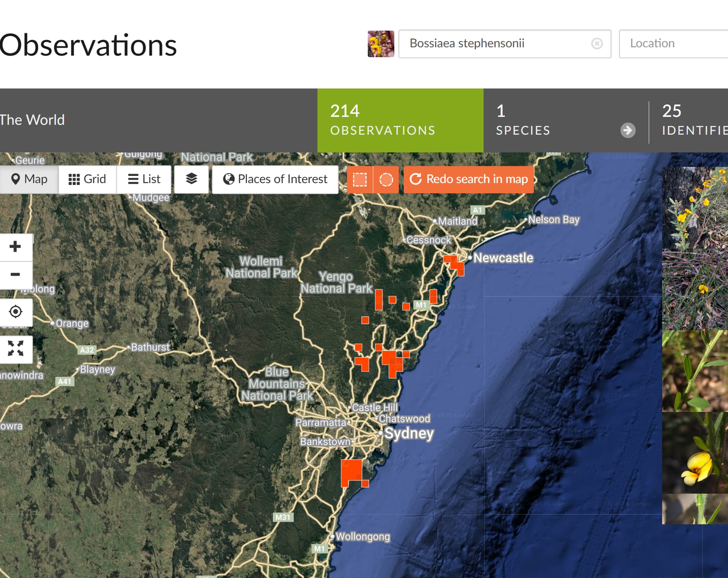Screen dimensions: 728x578
Task: Click the species arrow icon
Action: [628, 130]
